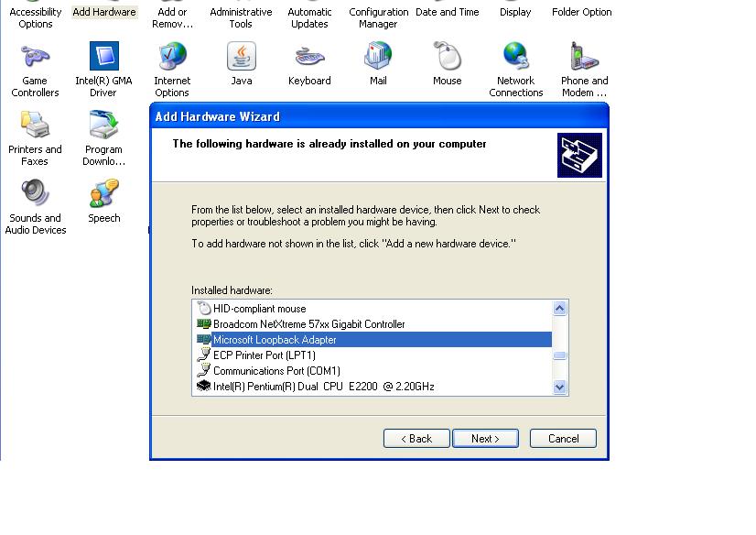Cancel the Add Hardware Wizard
The image size is (756, 535).
tap(563, 439)
